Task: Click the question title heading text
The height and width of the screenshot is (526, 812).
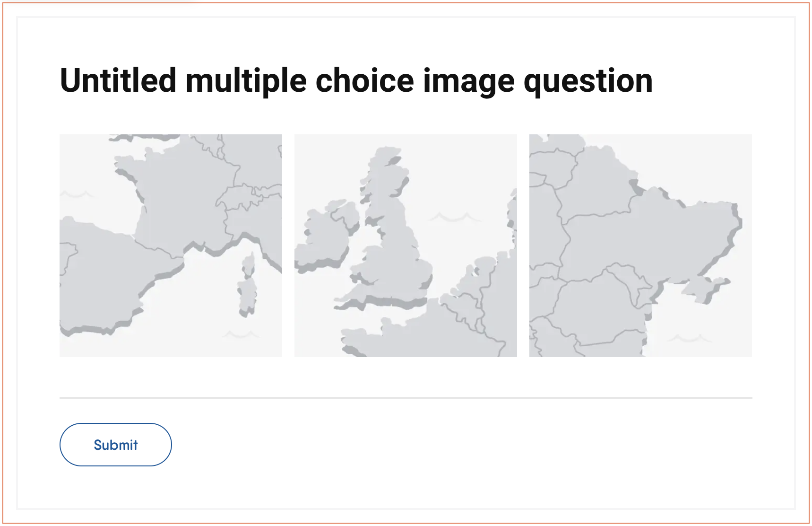Action: point(356,80)
